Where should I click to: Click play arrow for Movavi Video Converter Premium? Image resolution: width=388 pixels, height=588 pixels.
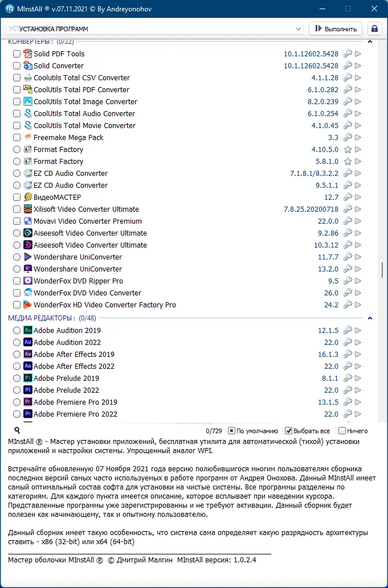click(x=358, y=221)
